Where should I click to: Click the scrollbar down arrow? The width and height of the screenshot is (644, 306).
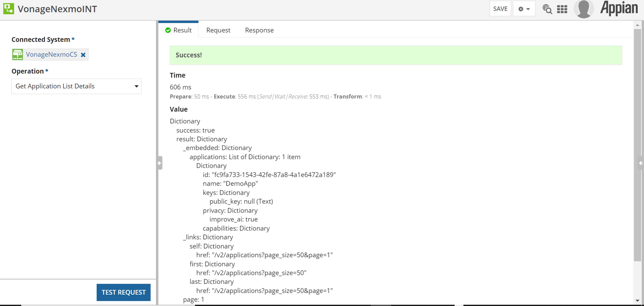point(637,300)
